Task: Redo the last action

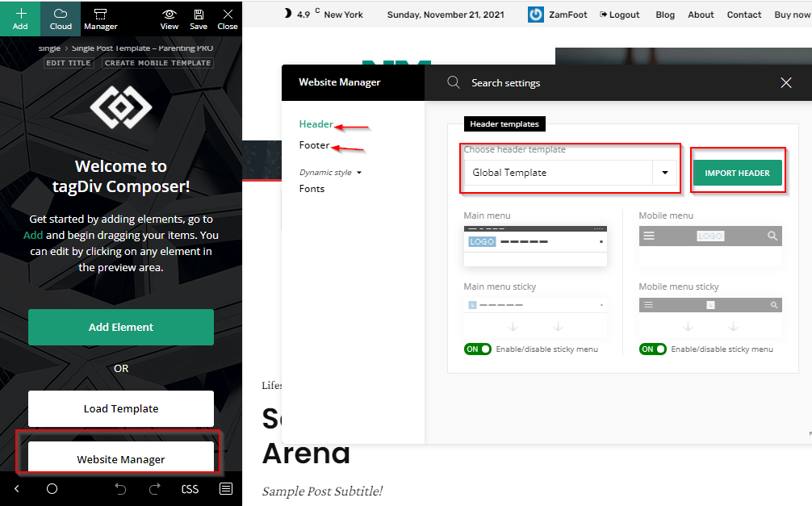Action: (154, 488)
